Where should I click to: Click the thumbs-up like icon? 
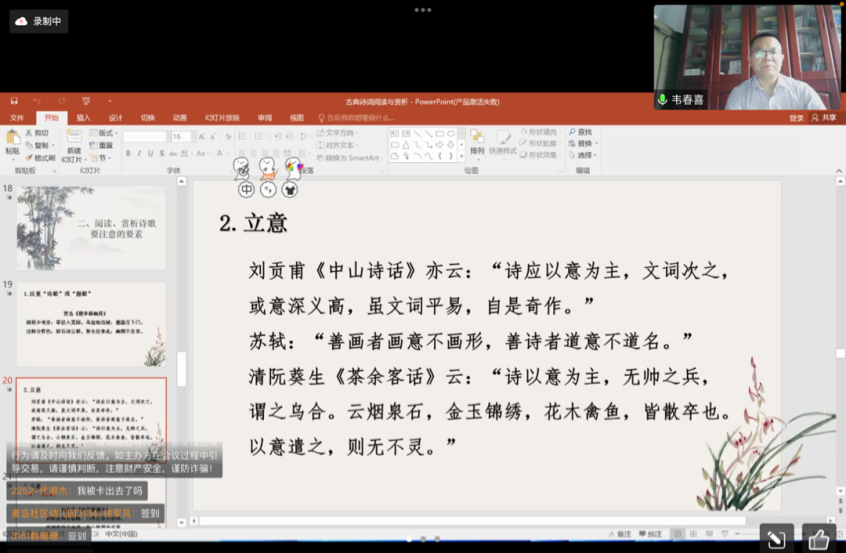pos(818,540)
